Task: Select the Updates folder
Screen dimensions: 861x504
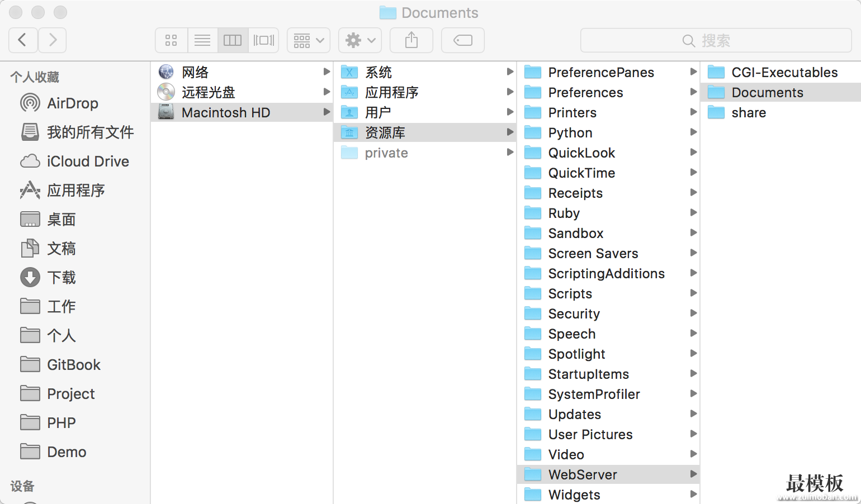Action: tap(609, 414)
